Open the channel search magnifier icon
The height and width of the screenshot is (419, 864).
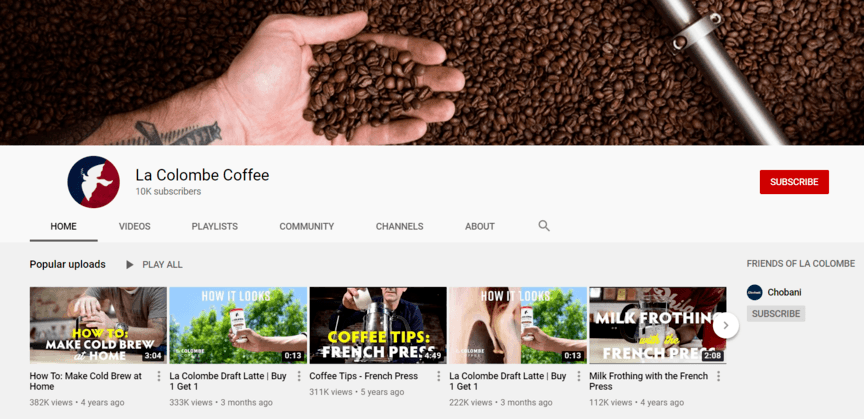click(544, 226)
